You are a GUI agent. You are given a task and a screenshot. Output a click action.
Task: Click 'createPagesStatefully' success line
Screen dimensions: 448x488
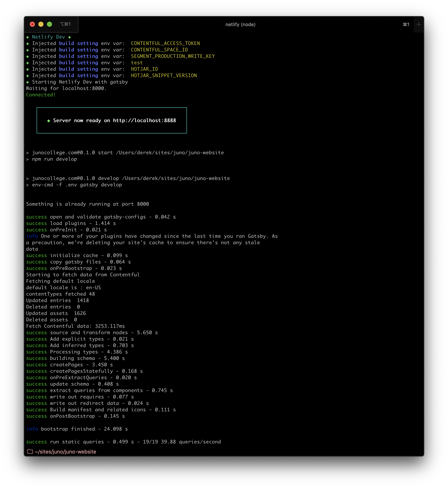[x=85, y=371]
